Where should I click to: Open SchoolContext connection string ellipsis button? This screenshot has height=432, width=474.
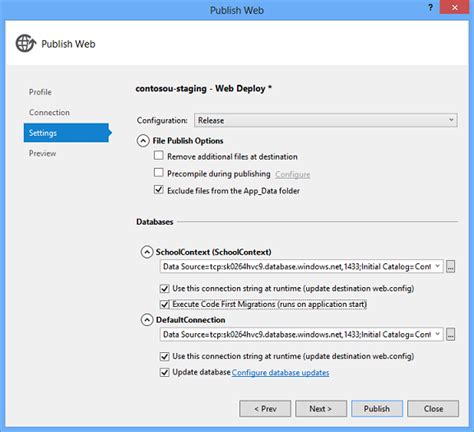(450, 267)
